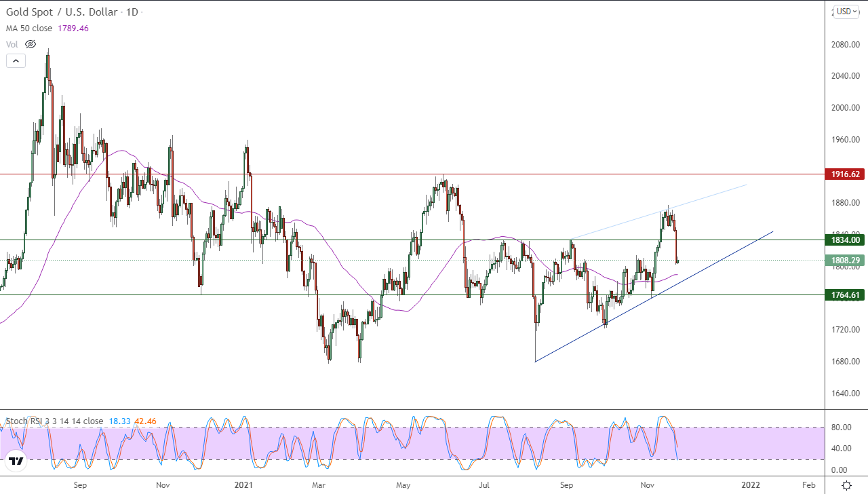
Task: Collapse the indicator legend with the arrow button
Action: 16,60
